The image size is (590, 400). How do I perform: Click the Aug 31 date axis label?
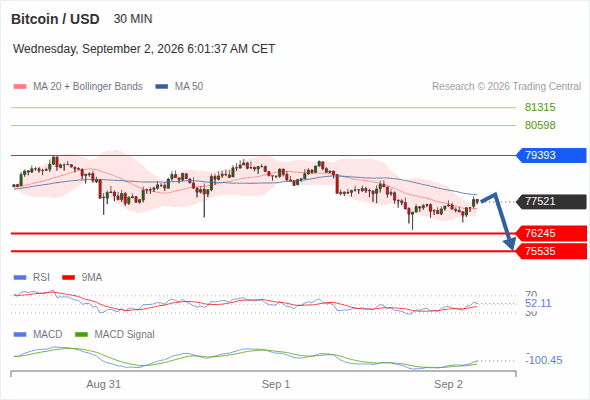(103, 384)
